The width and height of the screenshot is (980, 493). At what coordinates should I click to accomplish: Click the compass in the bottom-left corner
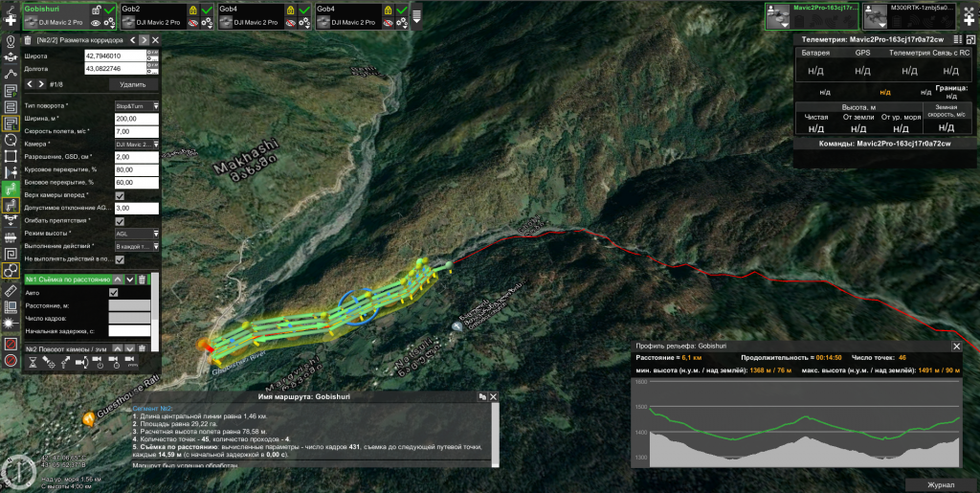pyautogui.click(x=20, y=471)
